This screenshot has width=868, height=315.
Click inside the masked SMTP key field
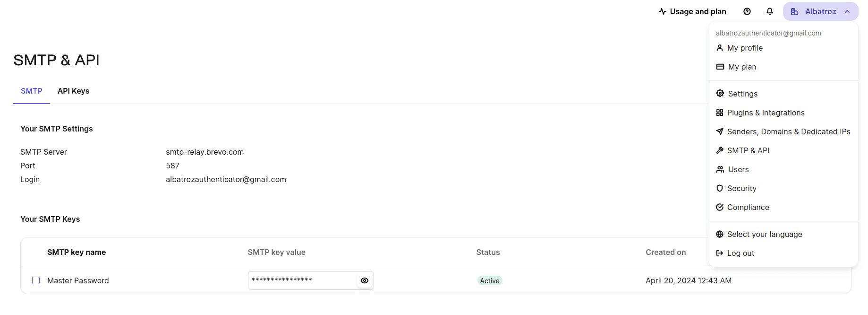tap(302, 280)
